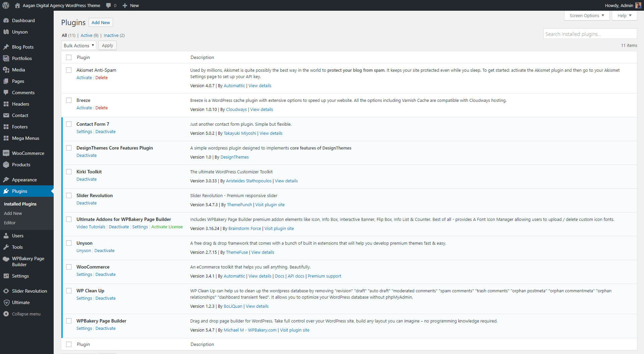This screenshot has width=644, height=354.
Task: Activate the Akismet Anti-Spam plugin
Action: click(84, 78)
